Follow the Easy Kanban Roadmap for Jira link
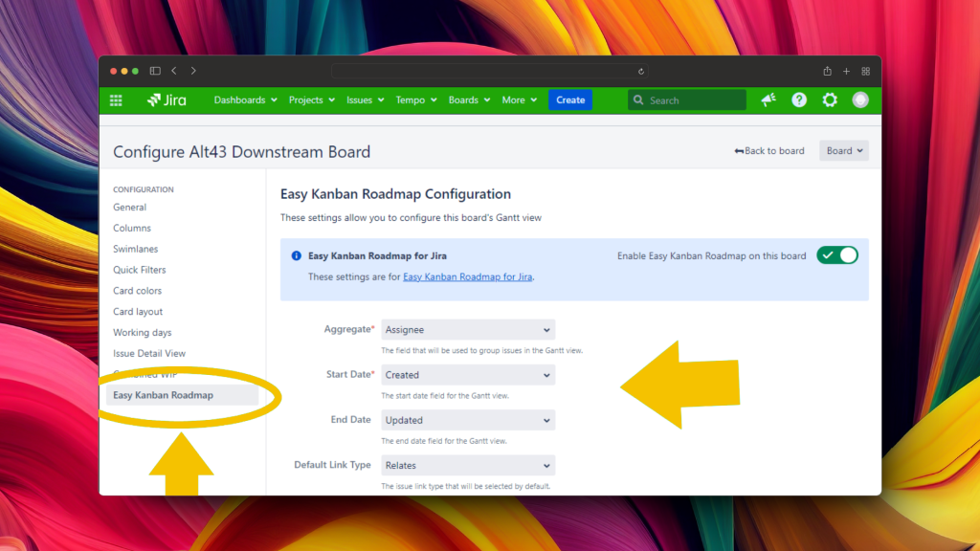The width and height of the screenshot is (980, 551). coord(467,276)
